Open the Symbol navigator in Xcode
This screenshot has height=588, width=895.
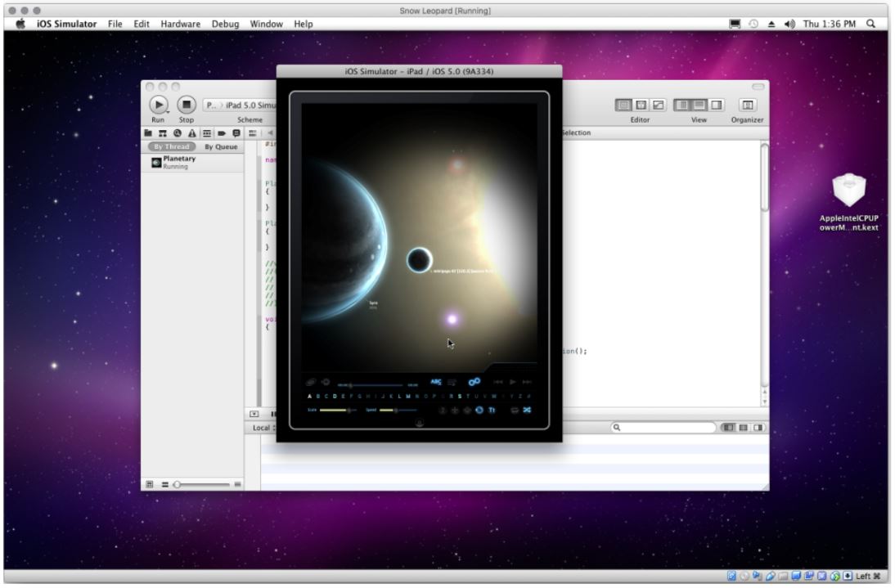coord(163,133)
